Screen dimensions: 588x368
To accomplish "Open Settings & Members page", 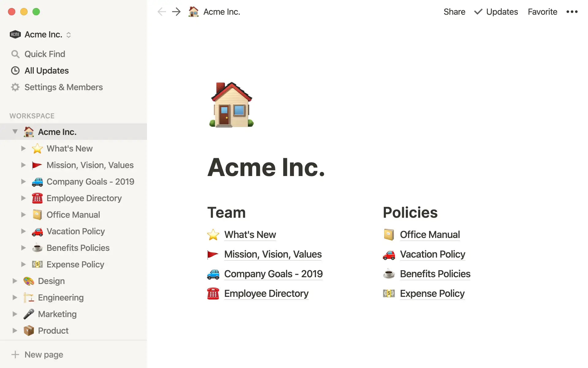I will (x=64, y=87).
